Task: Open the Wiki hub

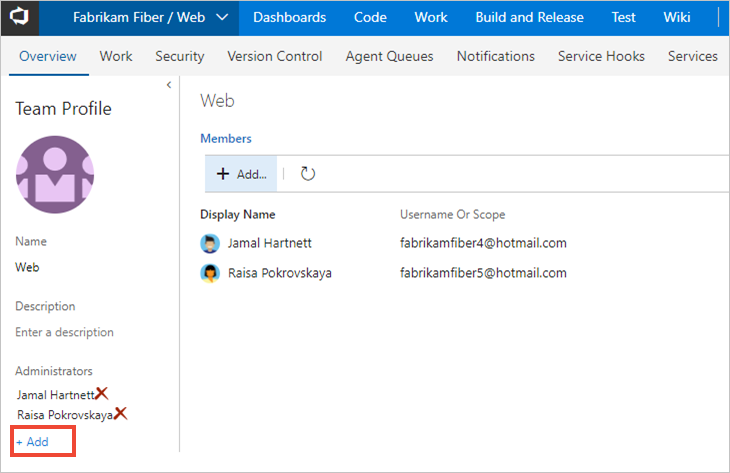Action: tap(677, 18)
